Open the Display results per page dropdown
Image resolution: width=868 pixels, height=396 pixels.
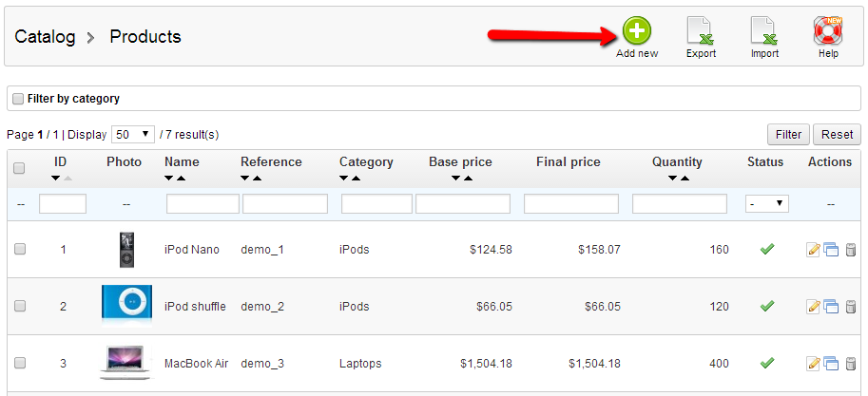(133, 134)
